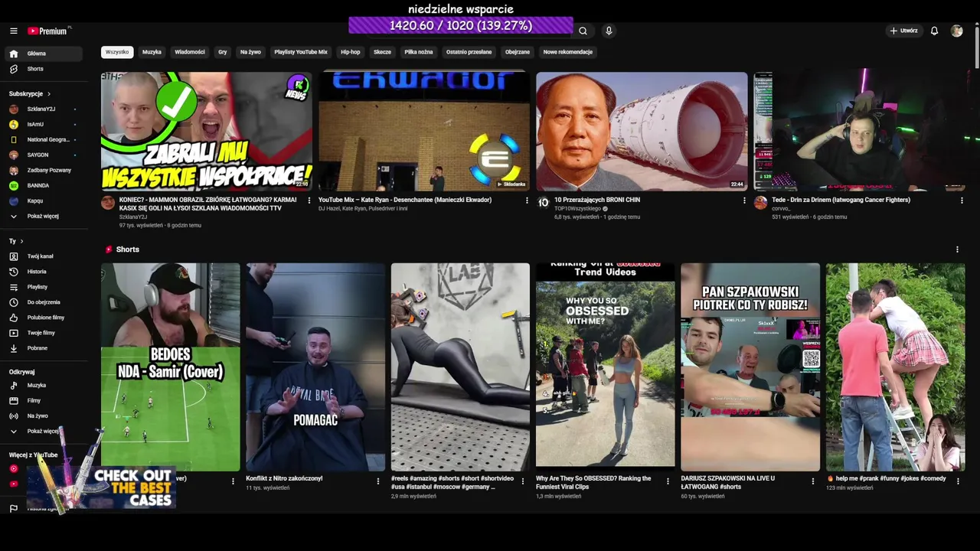The width and height of the screenshot is (980, 551).
Task: Expand Pokaż więcej under Odkrywaj
Action: (42, 431)
